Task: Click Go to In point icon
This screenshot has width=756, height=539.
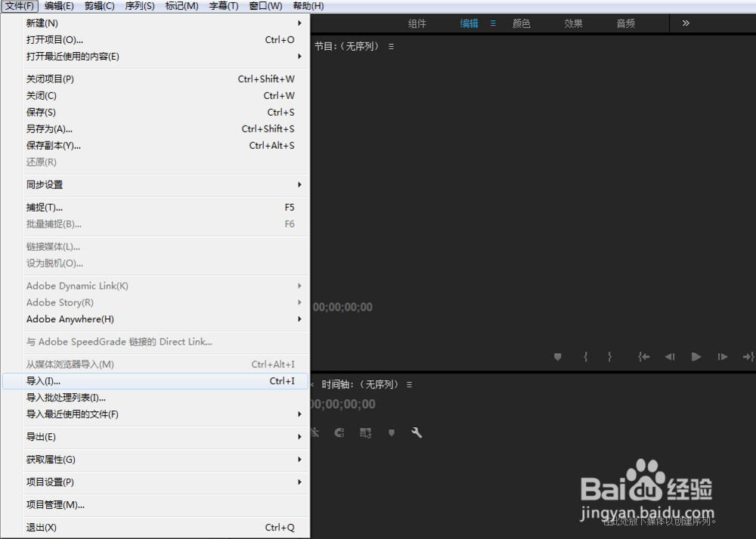Action: pos(643,357)
